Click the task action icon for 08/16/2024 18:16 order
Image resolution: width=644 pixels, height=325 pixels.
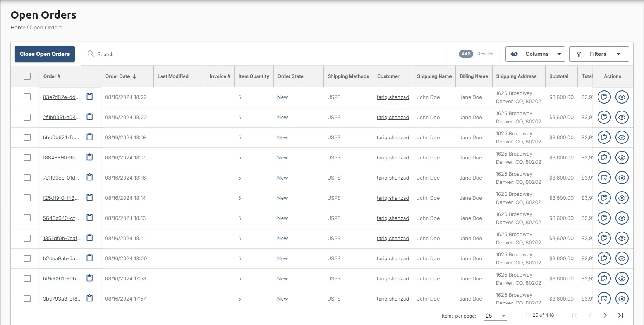pyautogui.click(x=604, y=178)
